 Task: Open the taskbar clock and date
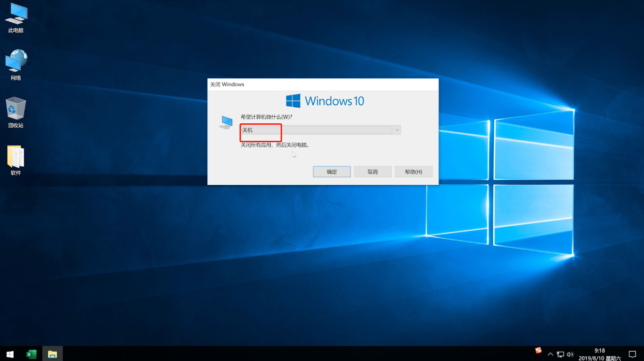point(600,354)
